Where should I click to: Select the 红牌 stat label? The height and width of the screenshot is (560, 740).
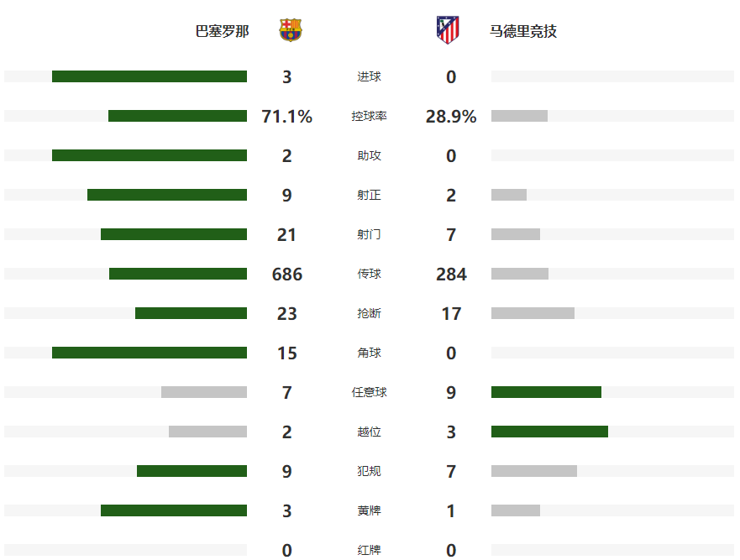tap(369, 550)
